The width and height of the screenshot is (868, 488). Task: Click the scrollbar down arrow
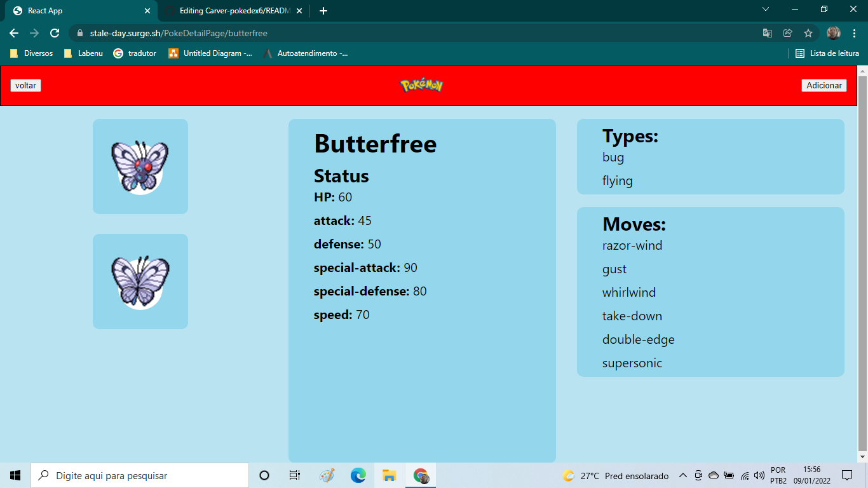click(x=863, y=457)
